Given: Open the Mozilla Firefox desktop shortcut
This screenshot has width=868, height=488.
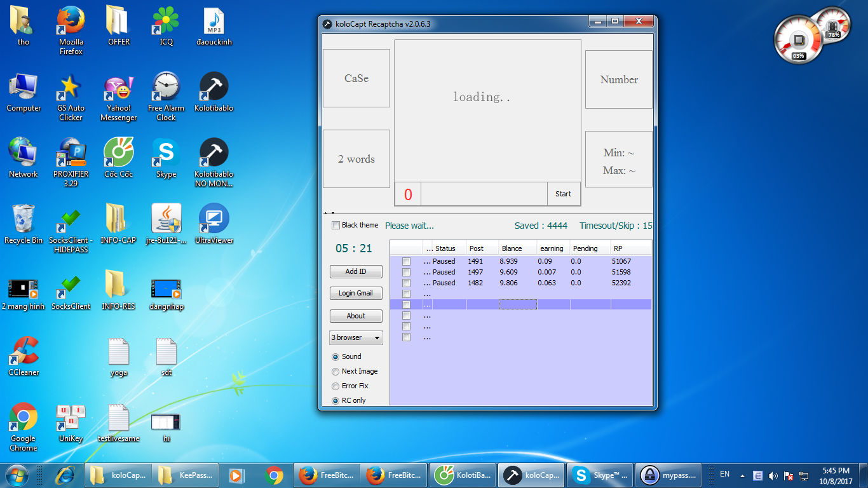Looking at the screenshot, I should [x=71, y=30].
